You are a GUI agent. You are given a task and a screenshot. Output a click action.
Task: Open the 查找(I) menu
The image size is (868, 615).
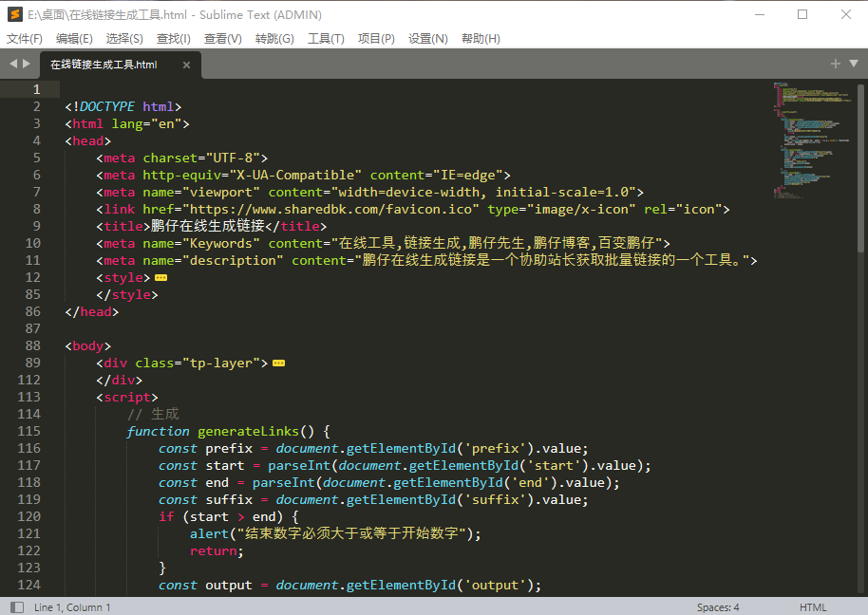click(173, 39)
